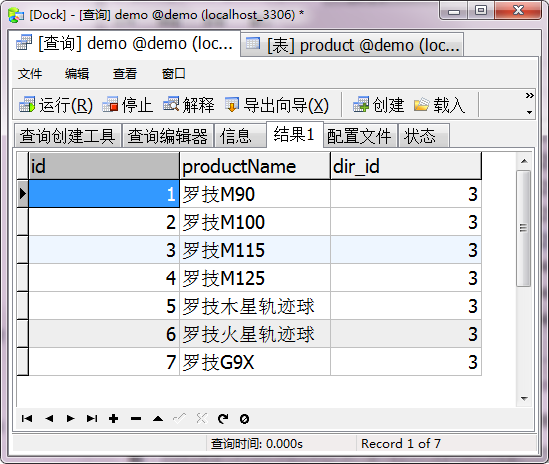Click the id cell with value 7
Image resolution: width=549 pixels, height=464 pixels.
(x=104, y=362)
